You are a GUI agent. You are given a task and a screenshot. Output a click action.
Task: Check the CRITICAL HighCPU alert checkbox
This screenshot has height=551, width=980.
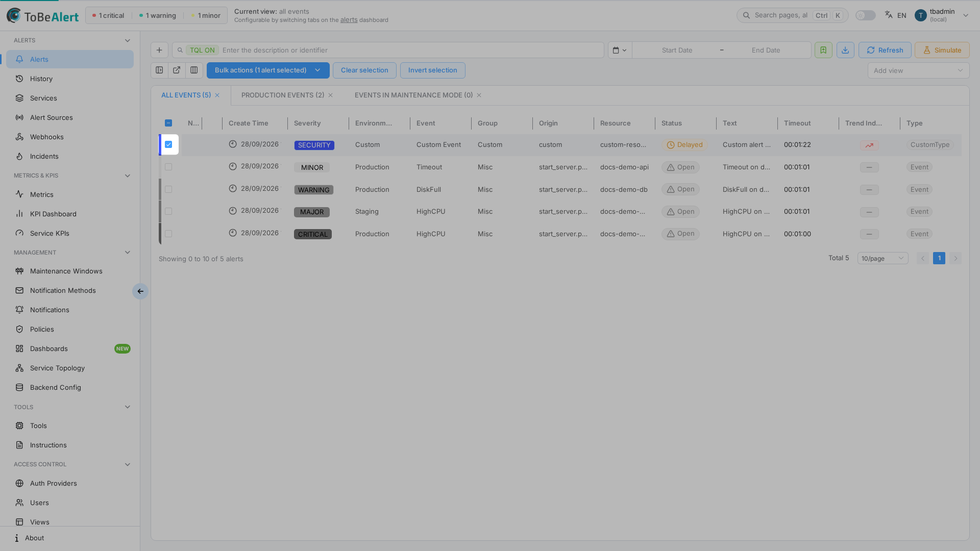168,234
